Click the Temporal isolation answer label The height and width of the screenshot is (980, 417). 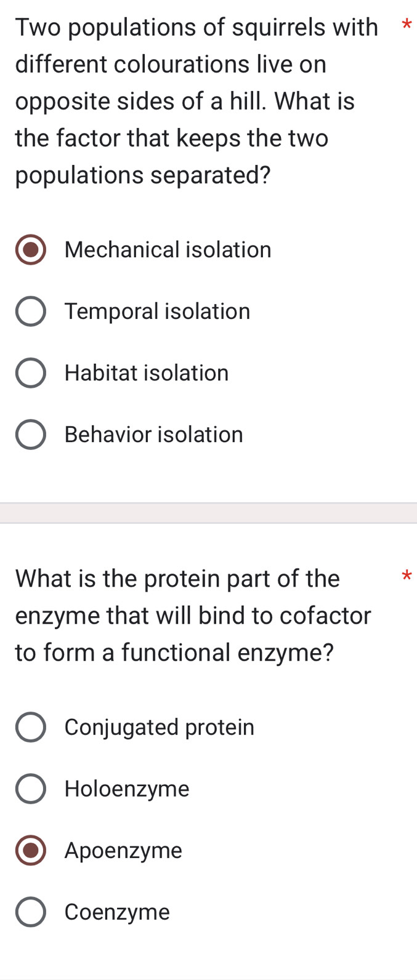[x=157, y=311]
